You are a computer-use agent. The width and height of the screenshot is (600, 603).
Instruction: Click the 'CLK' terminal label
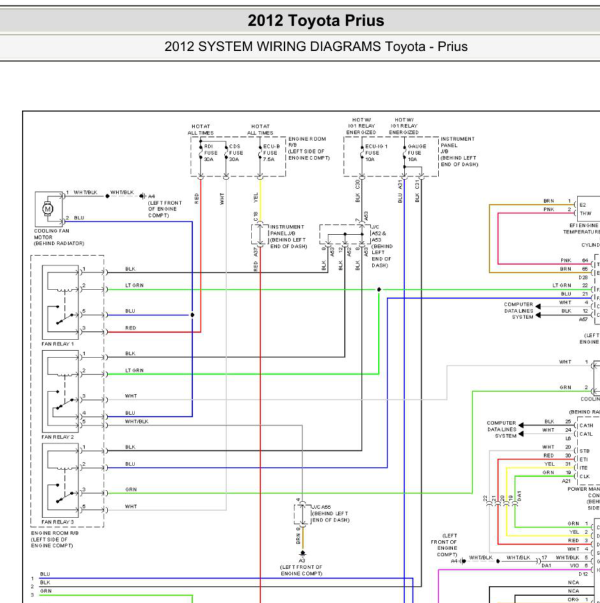585,476
